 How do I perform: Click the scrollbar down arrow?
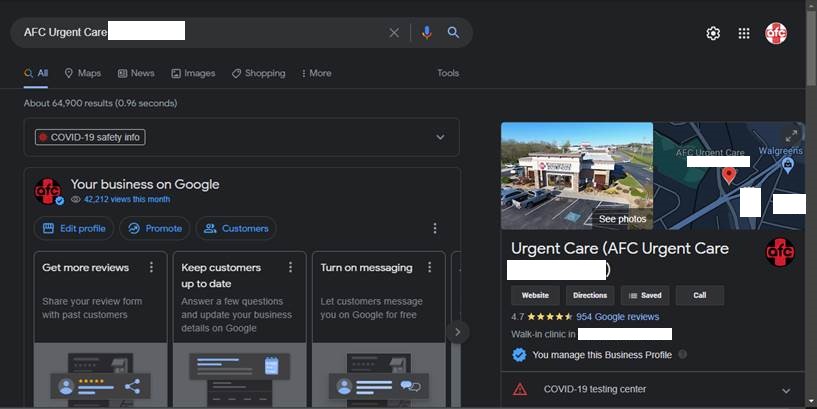[811, 402]
